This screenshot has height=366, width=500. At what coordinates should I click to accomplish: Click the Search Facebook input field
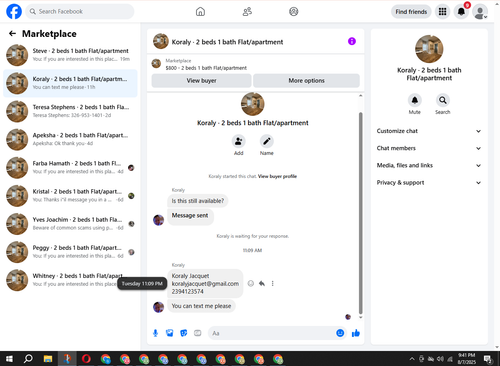(x=80, y=11)
